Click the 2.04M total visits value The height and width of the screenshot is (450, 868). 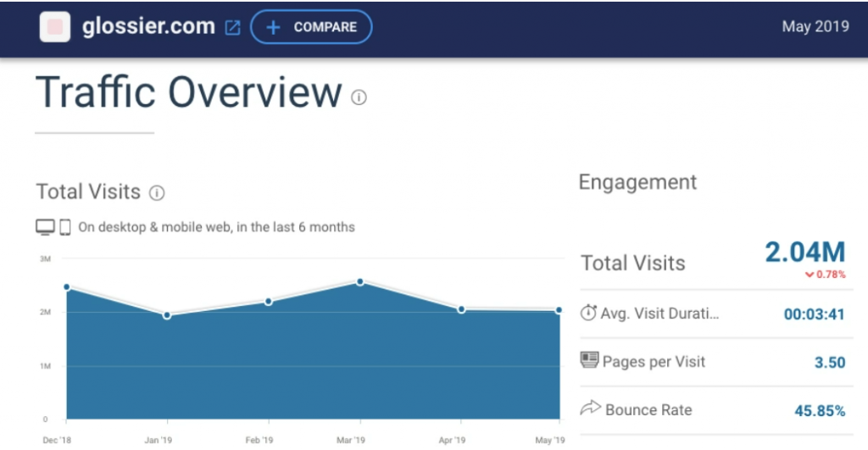click(805, 253)
